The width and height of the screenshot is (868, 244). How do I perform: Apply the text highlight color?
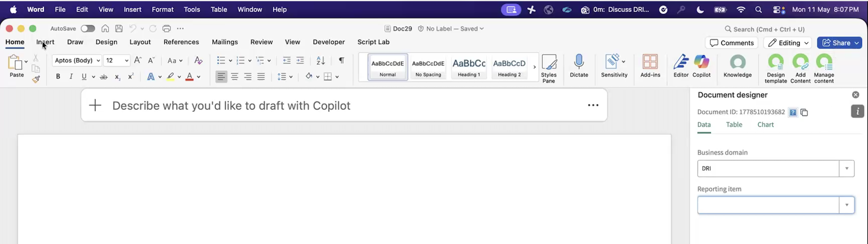(x=171, y=77)
